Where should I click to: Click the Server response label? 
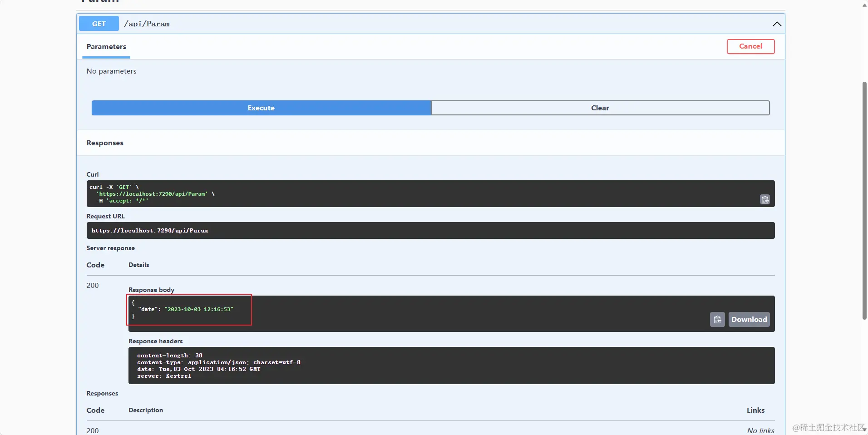pyautogui.click(x=111, y=248)
